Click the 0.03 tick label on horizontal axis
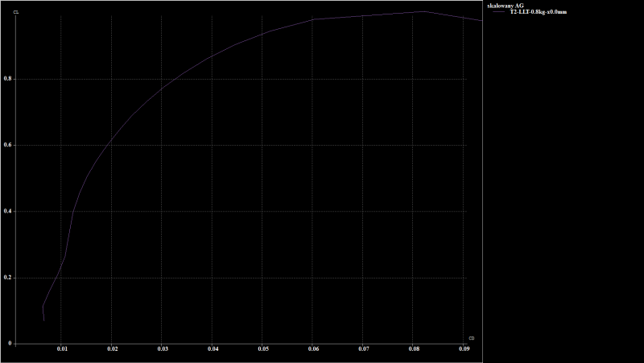644x363 pixels. 163,349
